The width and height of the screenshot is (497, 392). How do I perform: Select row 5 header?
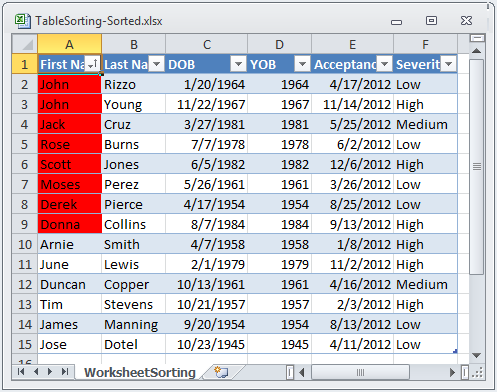(x=25, y=144)
